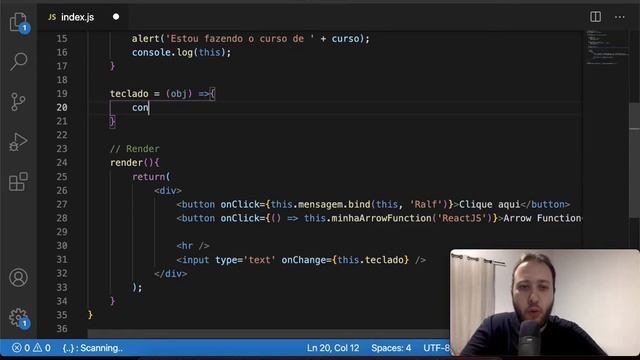Screen dimensions: 640x360
Task: Click line number 31 in gutter
Action: pyautogui.click(x=62, y=259)
